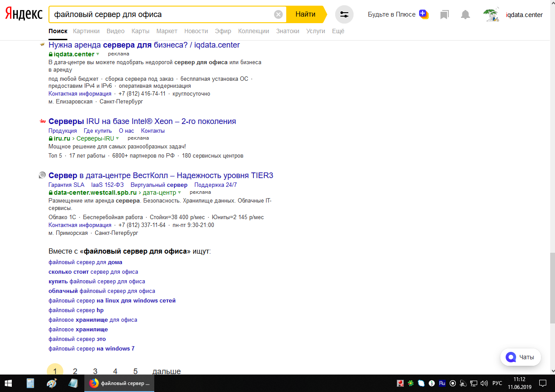Switch to Коллекции tab
The image size is (555, 392).
253,31
